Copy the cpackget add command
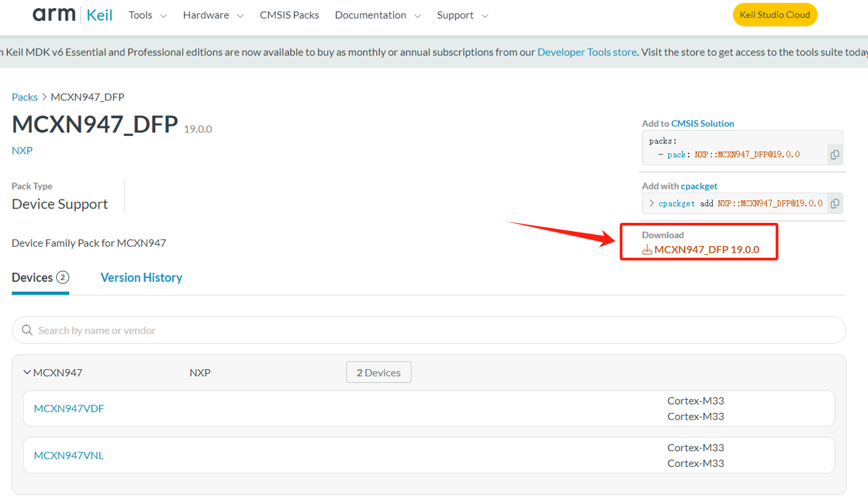 point(834,203)
